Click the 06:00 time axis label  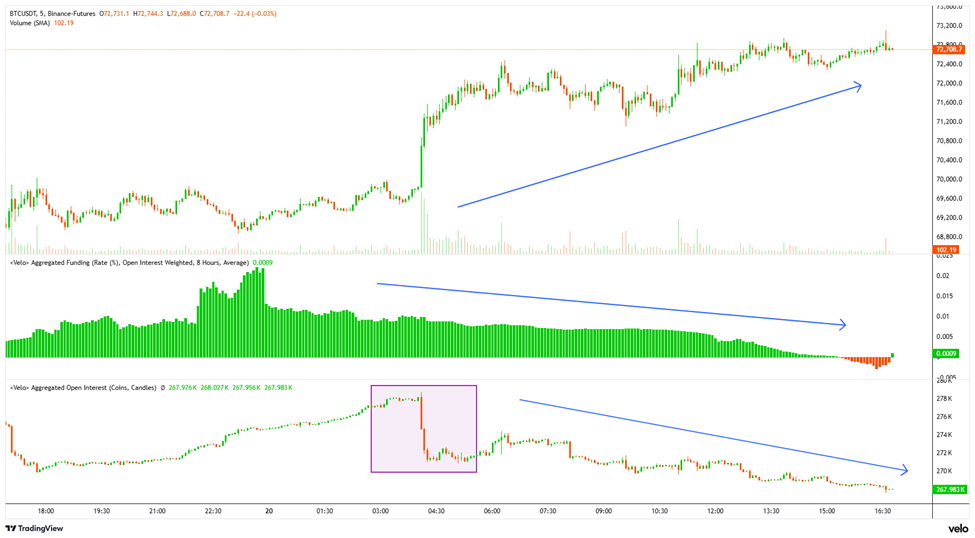pos(492,511)
